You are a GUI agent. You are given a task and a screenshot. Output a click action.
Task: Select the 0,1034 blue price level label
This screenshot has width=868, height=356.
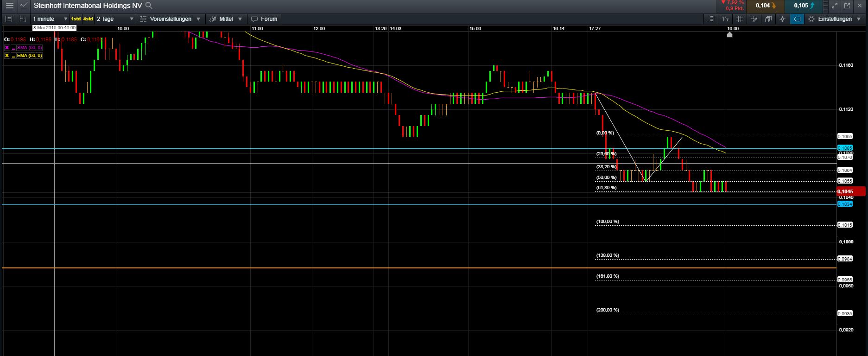(845, 204)
